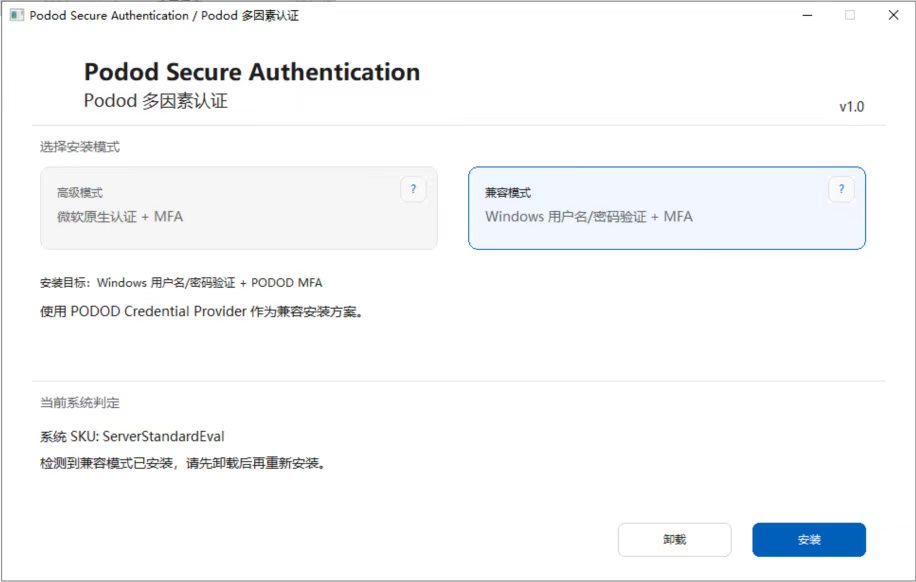This screenshot has width=916, height=582.
Task: Click the Podod app icon in title bar
Action: click(x=16, y=15)
